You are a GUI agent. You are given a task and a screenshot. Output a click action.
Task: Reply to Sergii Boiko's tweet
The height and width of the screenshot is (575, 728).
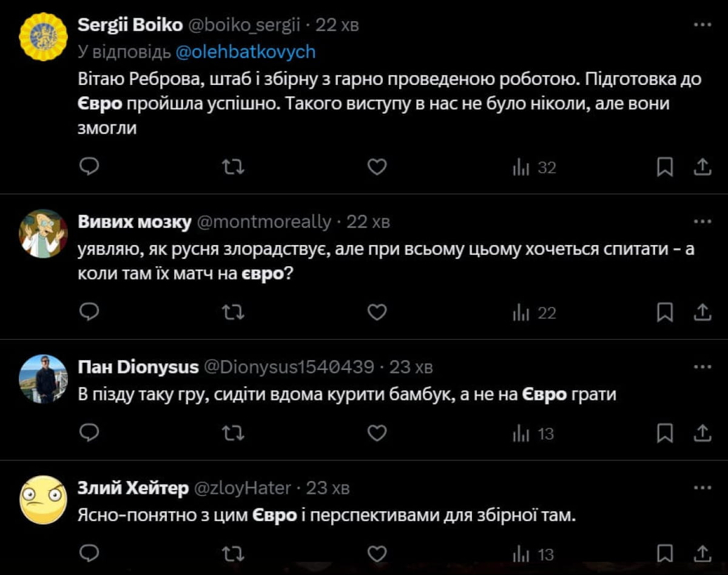click(89, 167)
